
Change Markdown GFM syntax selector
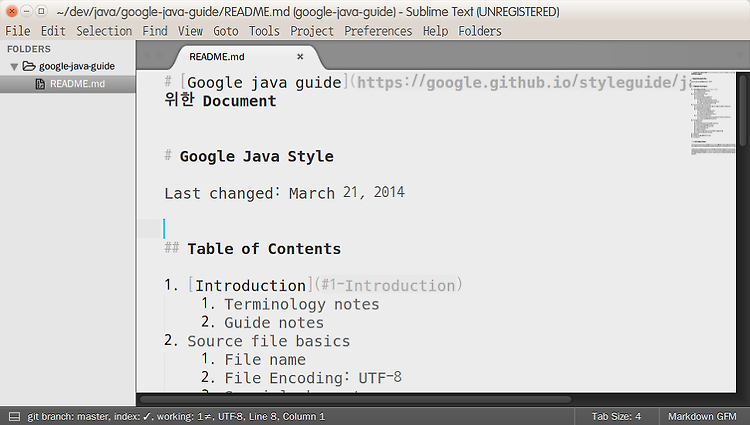tap(702, 416)
